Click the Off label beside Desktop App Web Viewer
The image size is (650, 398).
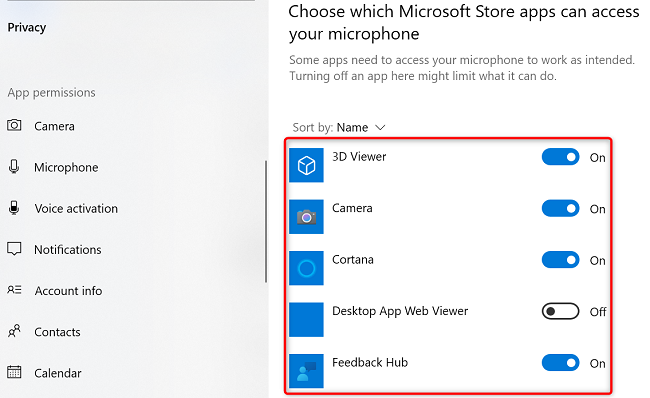pos(598,312)
